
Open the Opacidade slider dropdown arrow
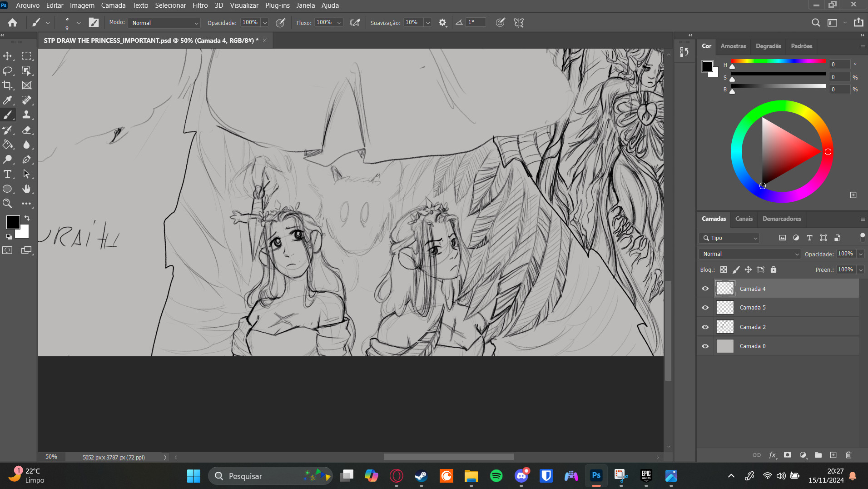265,23
